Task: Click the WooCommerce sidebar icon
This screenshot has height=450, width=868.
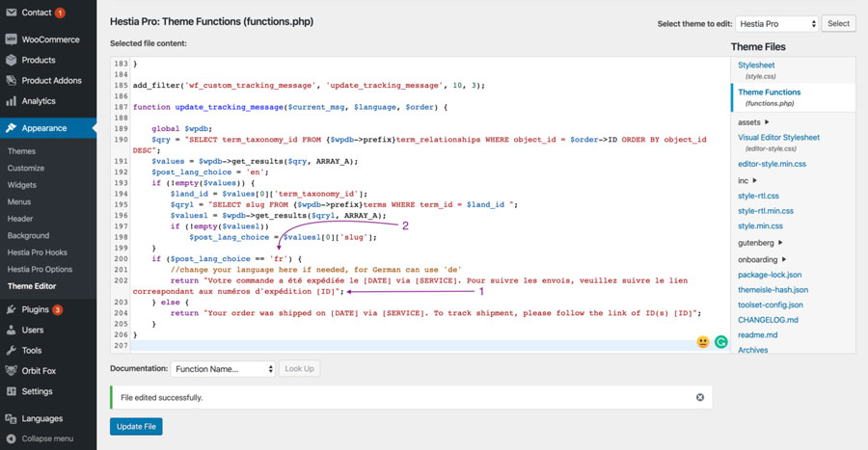Action: (11, 40)
